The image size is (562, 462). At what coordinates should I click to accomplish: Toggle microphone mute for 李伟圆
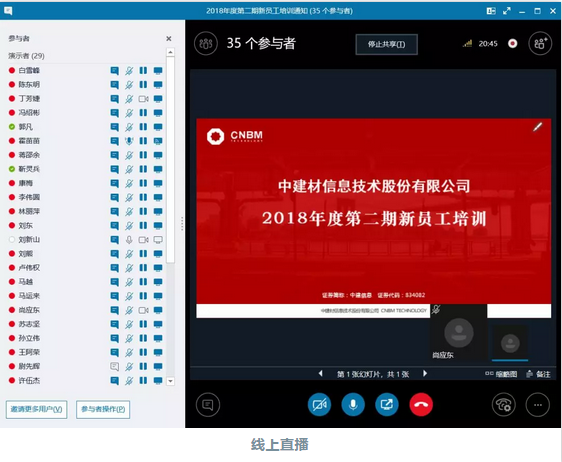(x=129, y=197)
